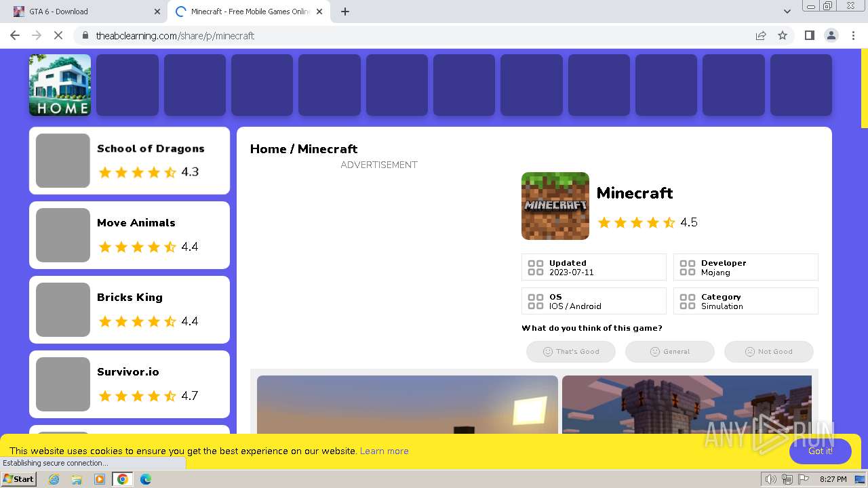This screenshot has width=868, height=488.
Task: Click the OS IOS / Android info box
Action: coord(594,301)
